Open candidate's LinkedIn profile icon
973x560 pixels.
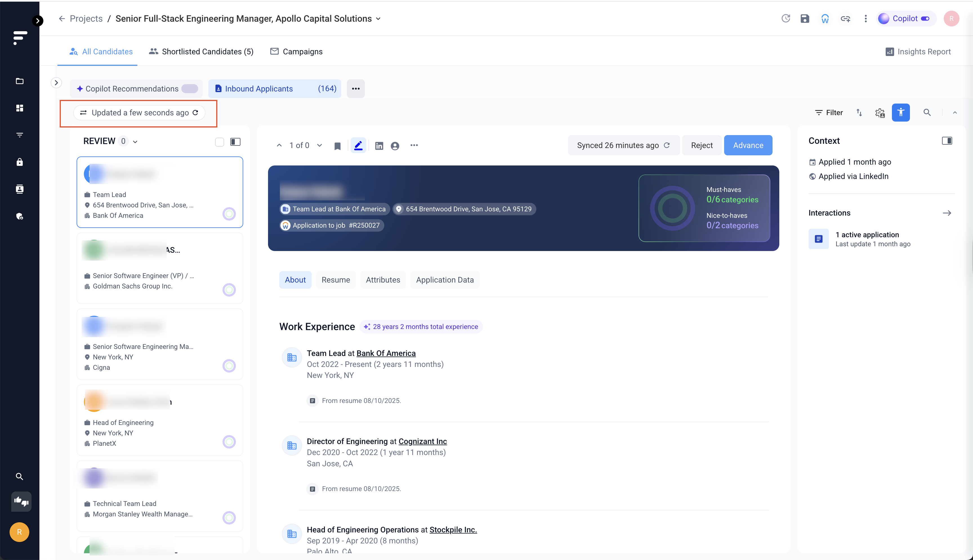click(379, 146)
